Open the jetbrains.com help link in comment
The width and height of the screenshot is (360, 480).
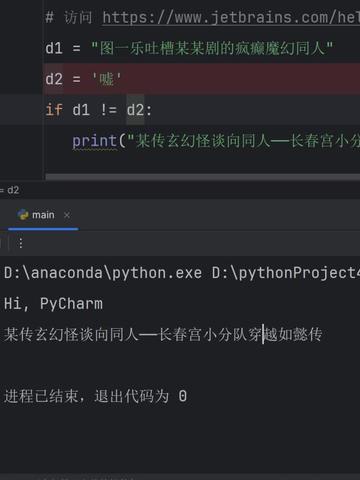(x=231, y=17)
